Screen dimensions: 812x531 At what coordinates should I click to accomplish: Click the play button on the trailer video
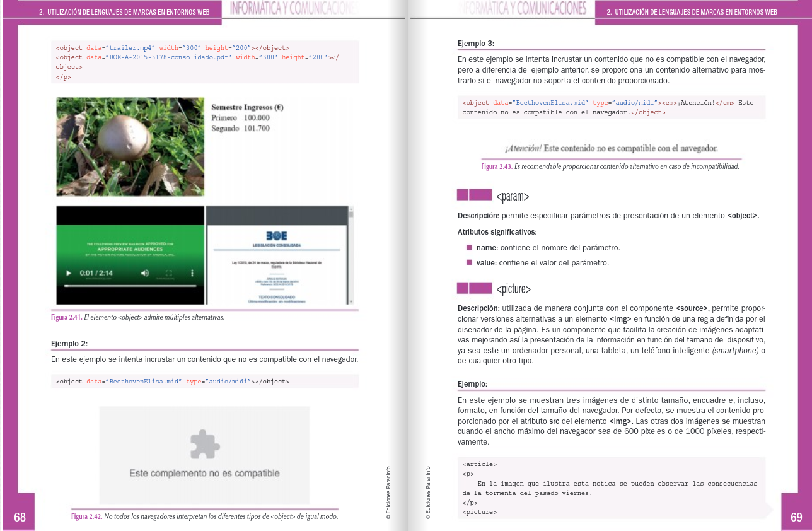point(68,272)
